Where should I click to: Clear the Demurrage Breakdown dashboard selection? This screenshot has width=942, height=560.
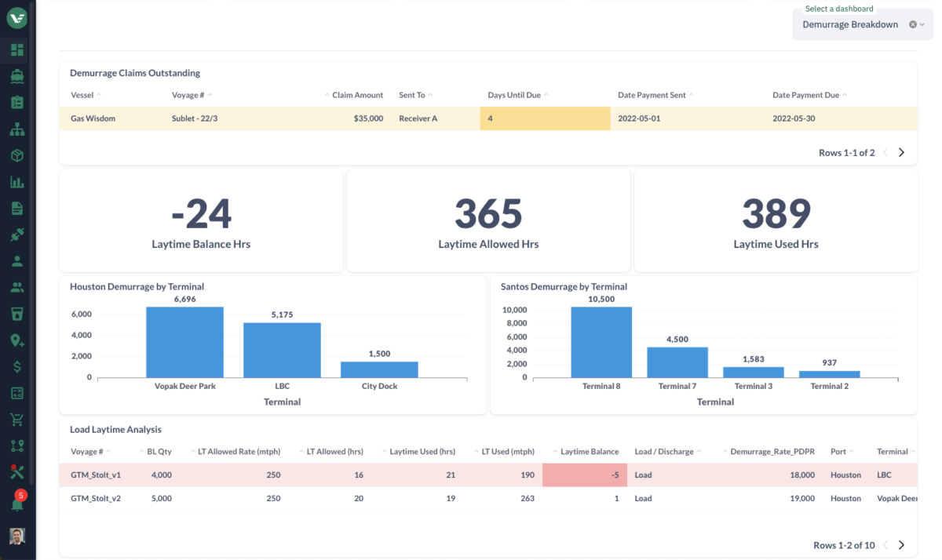click(911, 24)
